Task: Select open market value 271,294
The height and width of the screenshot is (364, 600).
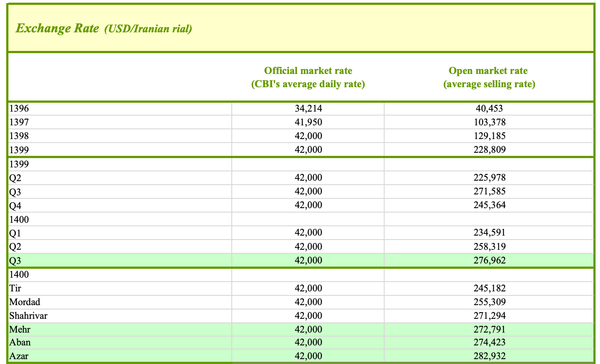Action: click(489, 316)
